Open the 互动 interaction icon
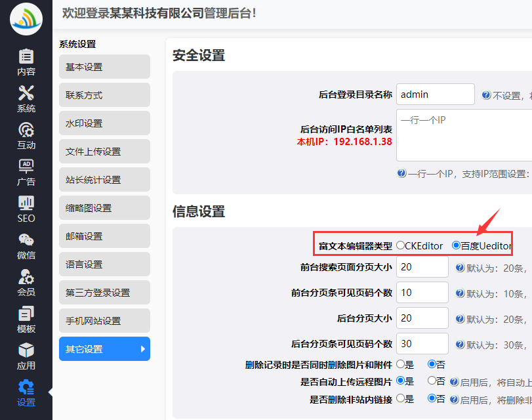 pyautogui.click(x=26, y=130)
